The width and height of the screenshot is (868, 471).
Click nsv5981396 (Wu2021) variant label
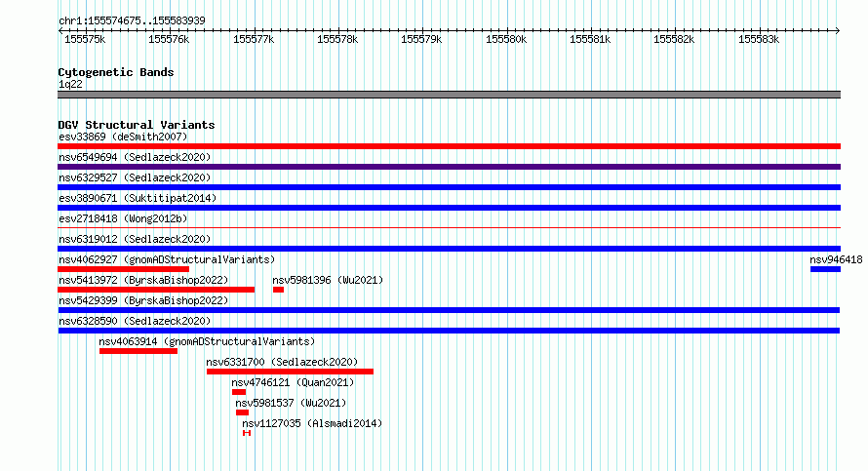[328, 280]
